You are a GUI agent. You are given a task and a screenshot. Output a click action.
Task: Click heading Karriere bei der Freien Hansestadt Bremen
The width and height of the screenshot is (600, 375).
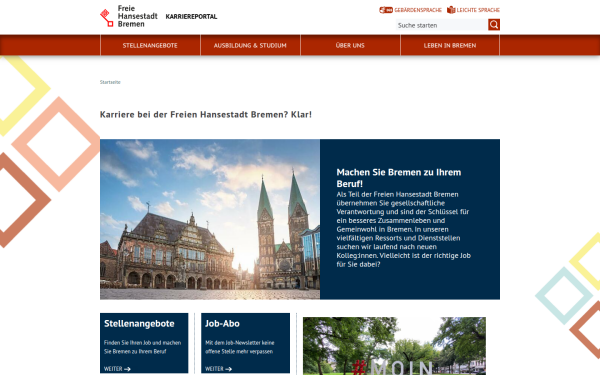point(206,114)
